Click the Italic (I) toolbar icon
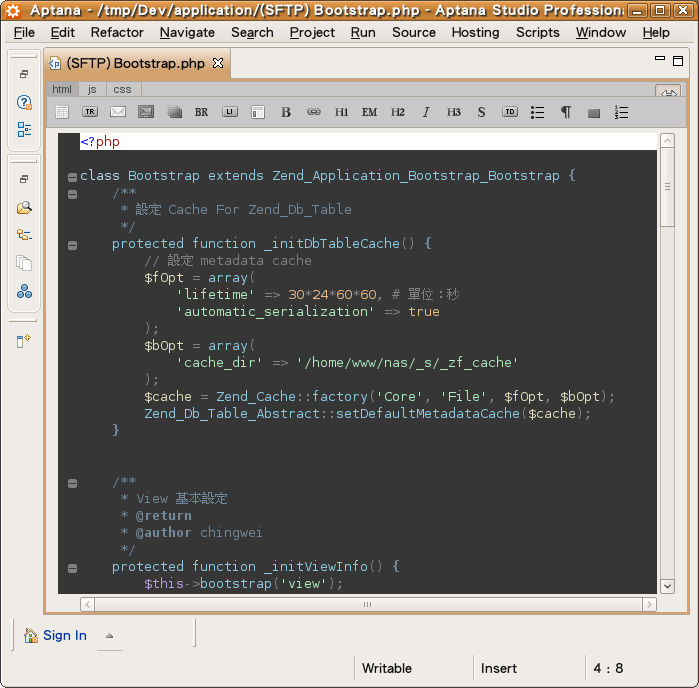Screen dimensions: 699x688 [x=426, y=112]
